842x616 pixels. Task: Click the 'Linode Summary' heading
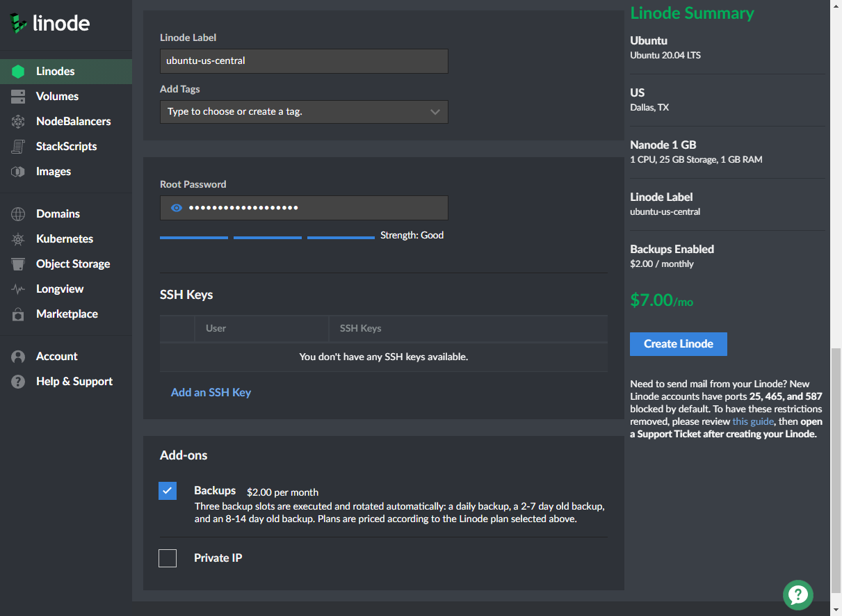pos(692,13)
